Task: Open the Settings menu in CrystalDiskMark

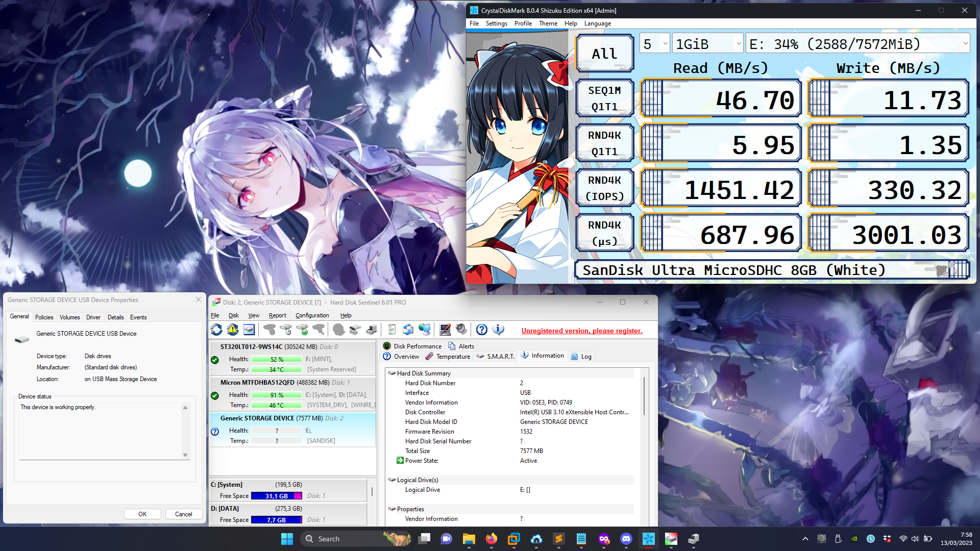Action: point(496,23)
